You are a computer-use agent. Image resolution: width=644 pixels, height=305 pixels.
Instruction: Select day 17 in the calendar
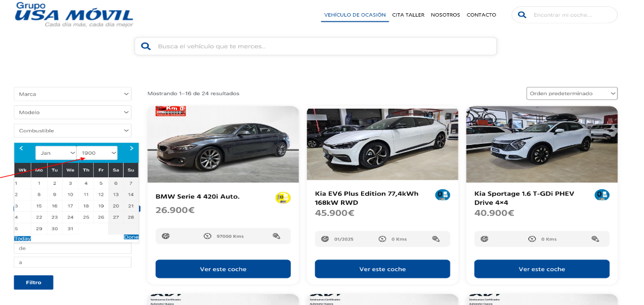pos(70,206)
